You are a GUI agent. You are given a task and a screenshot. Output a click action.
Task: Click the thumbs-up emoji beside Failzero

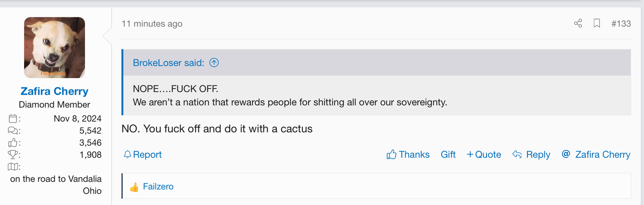[x=134, y=187]
